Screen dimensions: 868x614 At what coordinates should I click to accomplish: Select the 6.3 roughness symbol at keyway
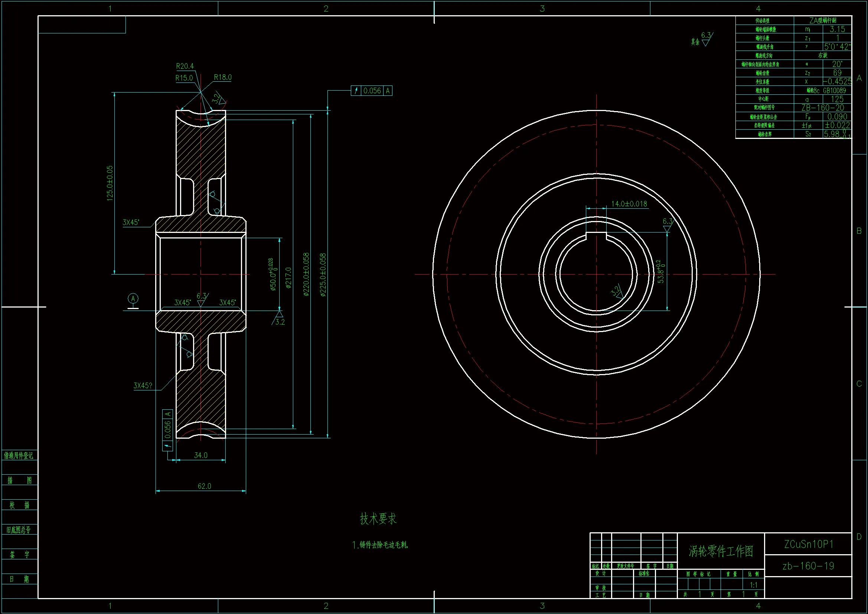pos(668,224)
